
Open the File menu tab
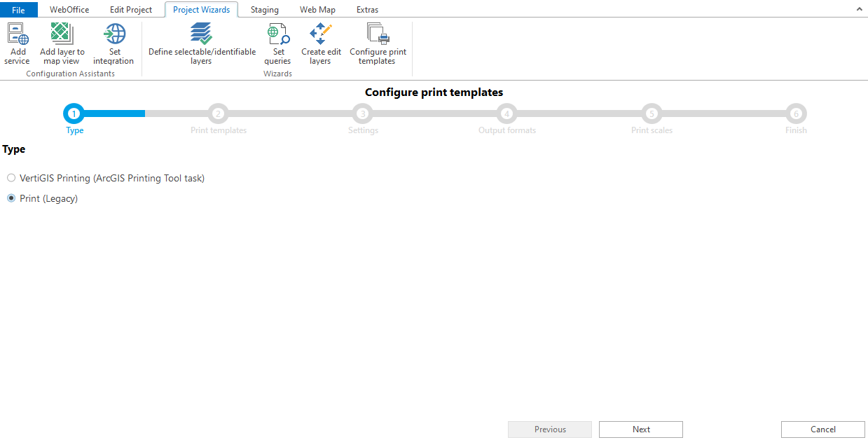point(18,10)
